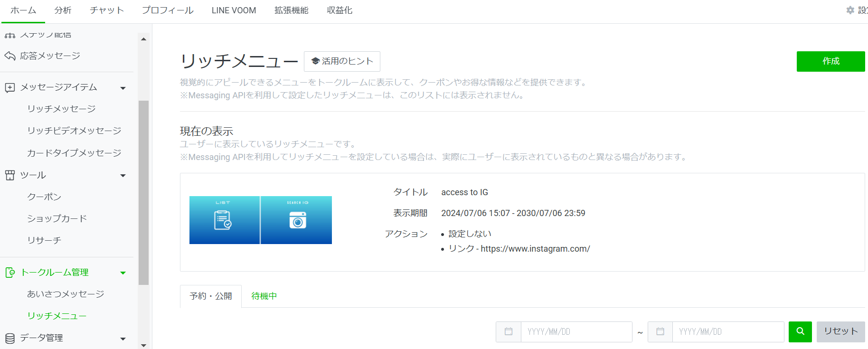
Task: Click sidebar scrollbar down arrow
Action: (143, 345)
